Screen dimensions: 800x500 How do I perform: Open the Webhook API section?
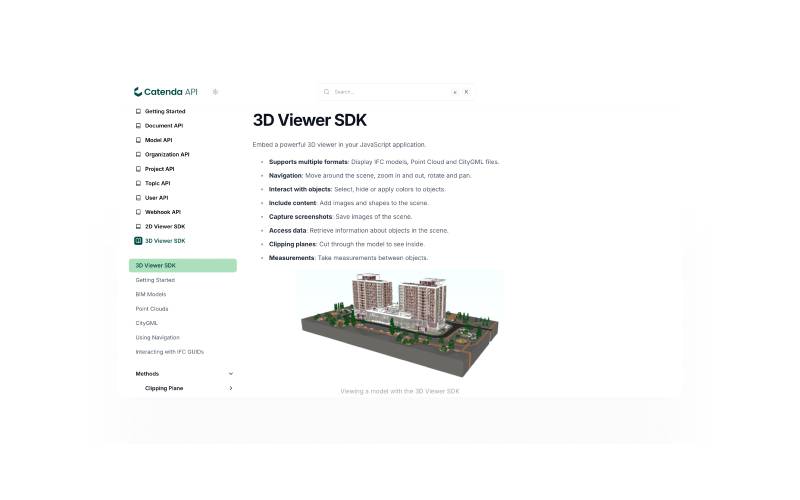coord(158,212)
